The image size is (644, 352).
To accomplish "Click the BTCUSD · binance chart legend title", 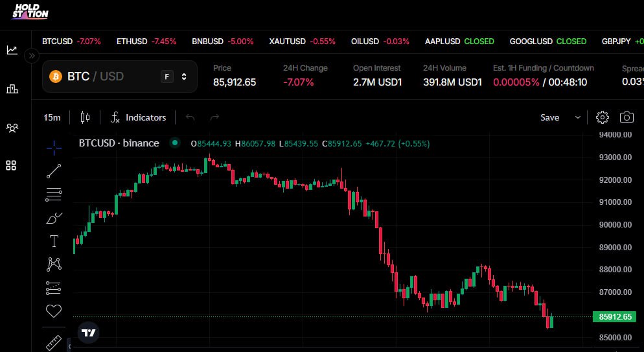I will pyautogui.click(x=119, y=143).
